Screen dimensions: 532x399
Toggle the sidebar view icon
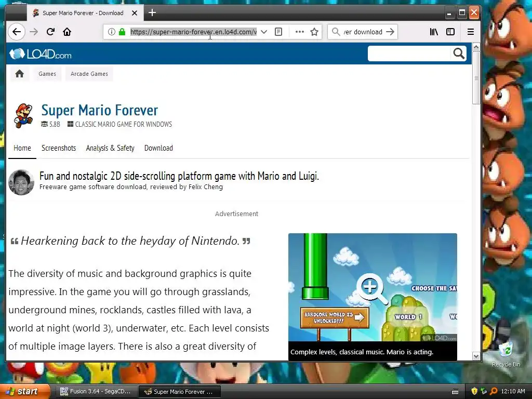pos(450,32)
